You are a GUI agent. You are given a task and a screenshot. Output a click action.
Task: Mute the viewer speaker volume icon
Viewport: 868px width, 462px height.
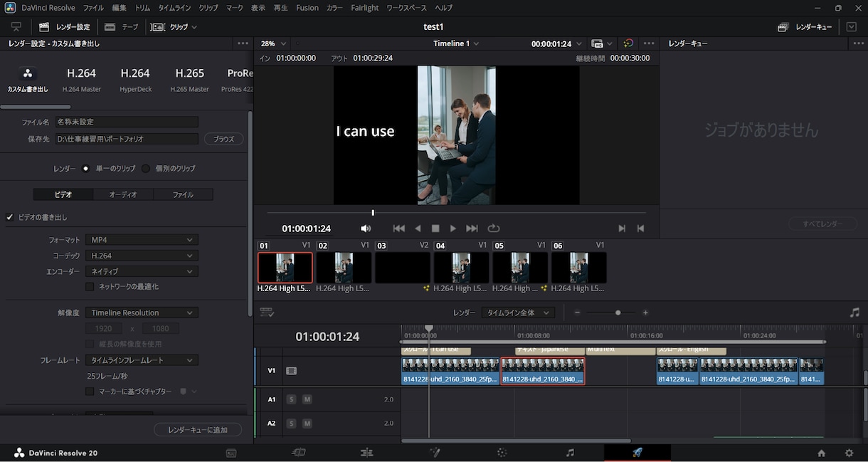tap(366, 229)
